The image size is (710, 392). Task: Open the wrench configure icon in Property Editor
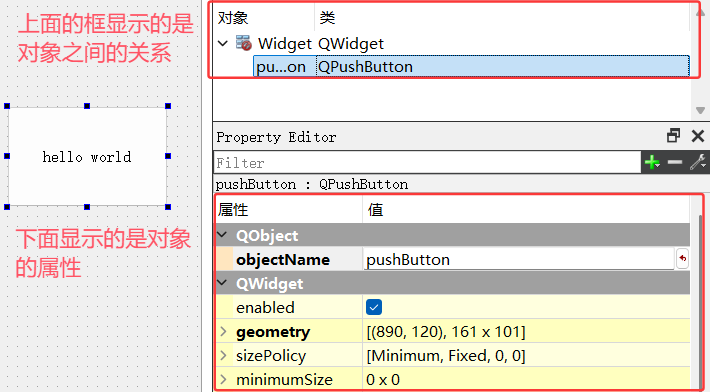pos(698,162)
